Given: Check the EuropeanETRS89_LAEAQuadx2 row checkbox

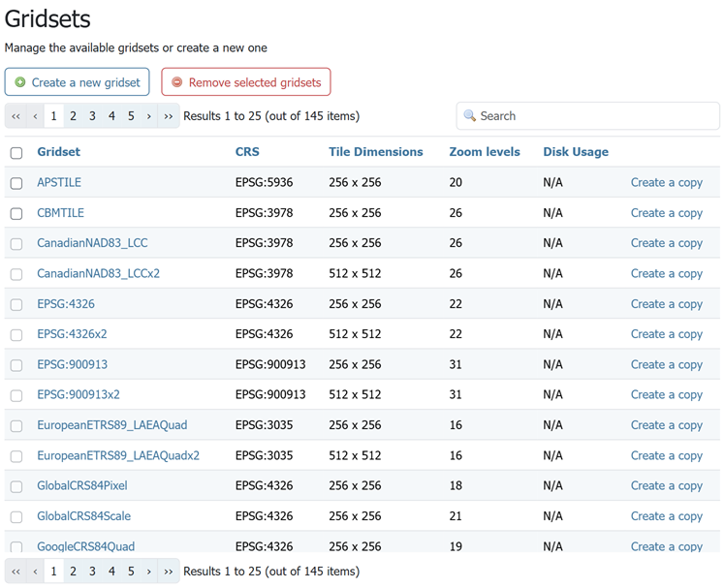Looking at the screenshot, I should click(16, 456).
